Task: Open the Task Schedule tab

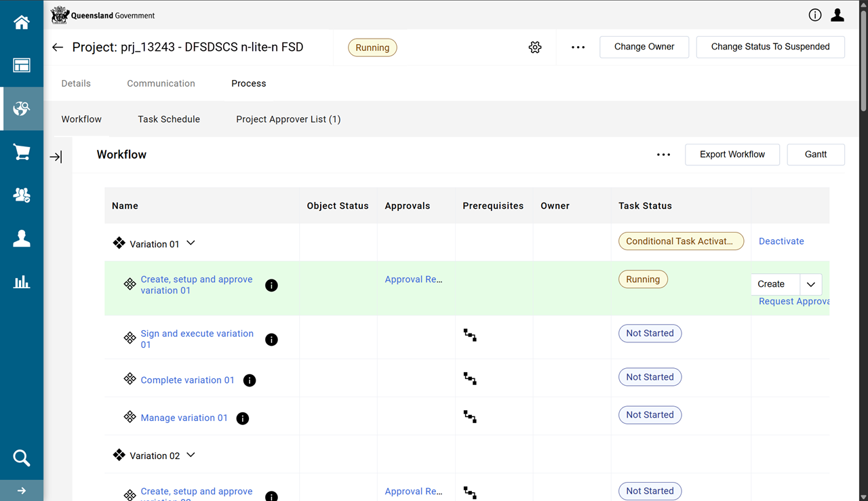Action: 169,119
